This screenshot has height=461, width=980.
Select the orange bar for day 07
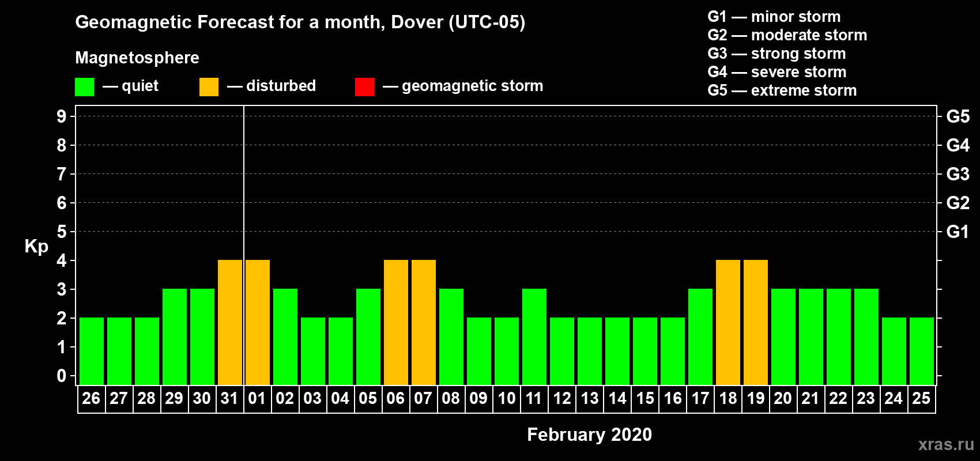point(424,322)
